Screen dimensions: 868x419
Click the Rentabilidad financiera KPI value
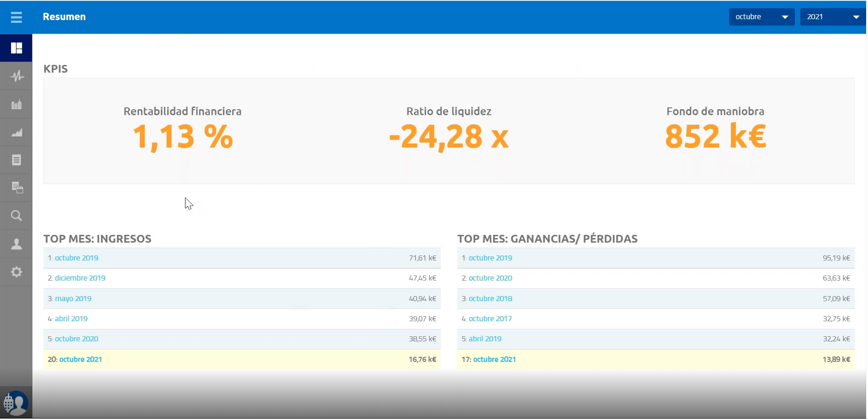pyautogui.click(x=183, y=137)
